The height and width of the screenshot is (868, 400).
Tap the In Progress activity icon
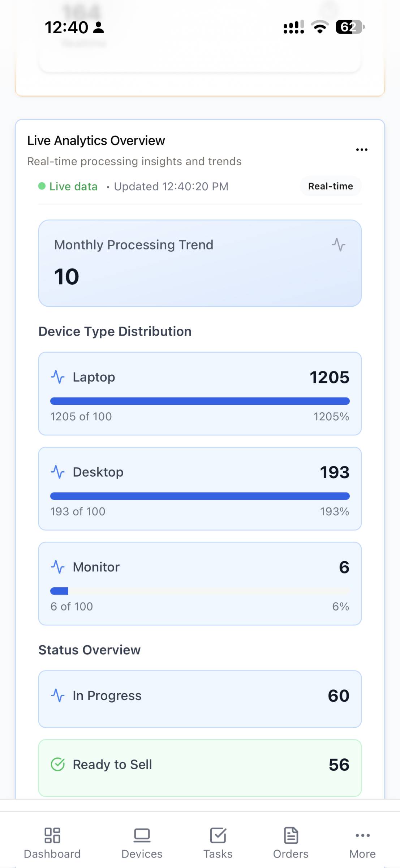58,695
